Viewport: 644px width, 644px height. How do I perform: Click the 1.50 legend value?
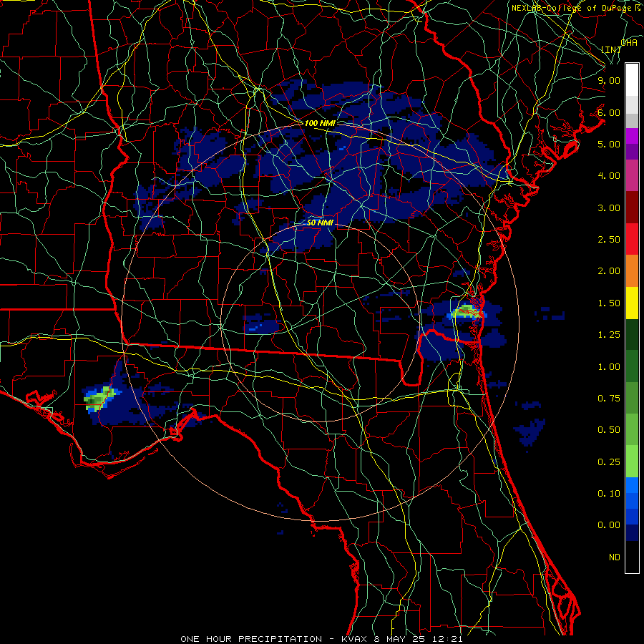point(609,303)
